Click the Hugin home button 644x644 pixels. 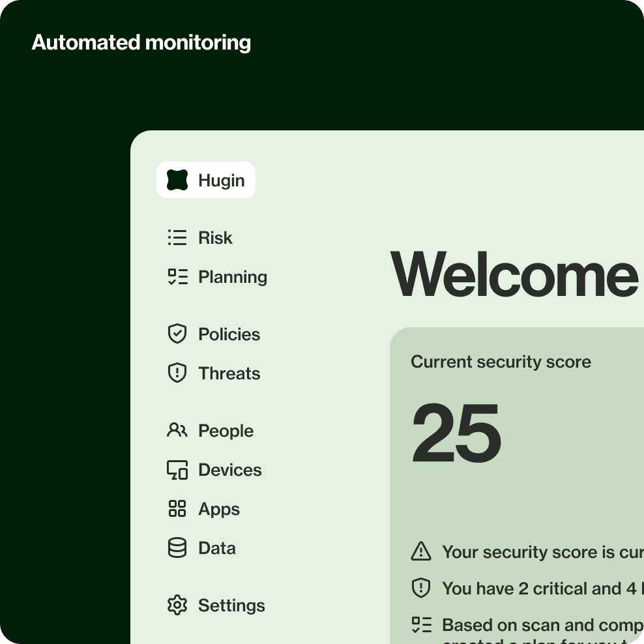206,180
